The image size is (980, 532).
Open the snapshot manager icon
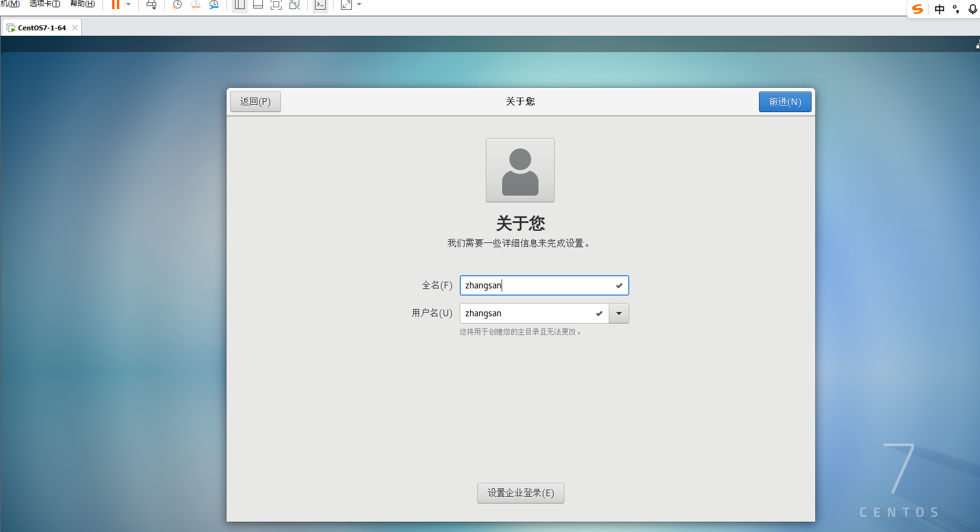[x=214, y=5]
